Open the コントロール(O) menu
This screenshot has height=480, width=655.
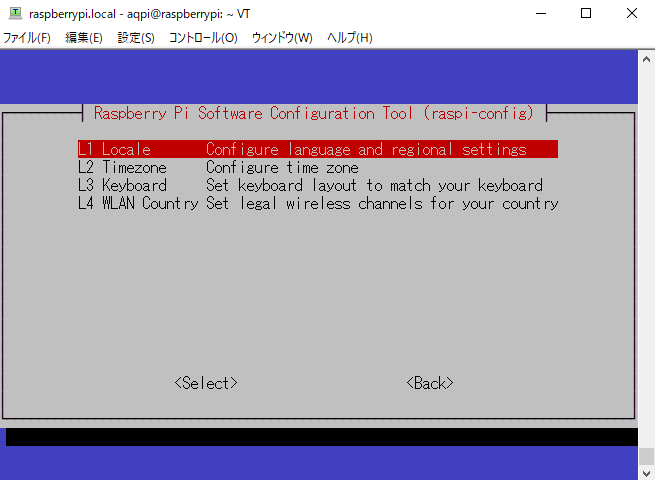tap(203, 38)
